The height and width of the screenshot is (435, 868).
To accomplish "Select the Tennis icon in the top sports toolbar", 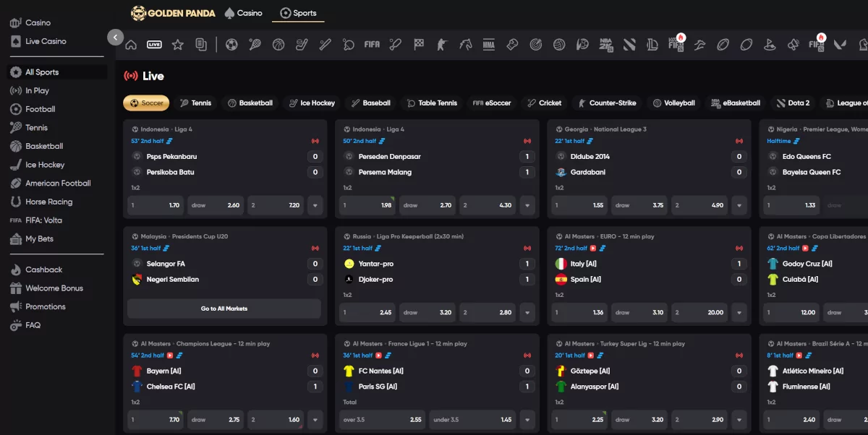I will click(x=255, y=44).
